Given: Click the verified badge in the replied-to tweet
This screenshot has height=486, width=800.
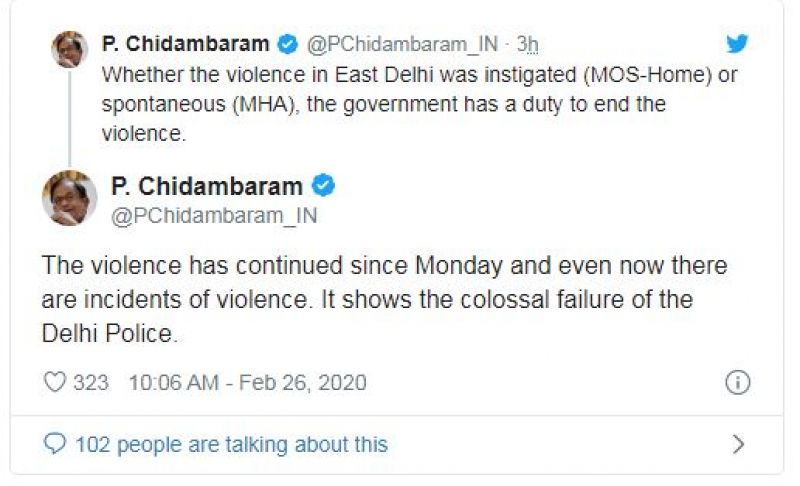Looking at the screenshot, I should pos(286,44).
